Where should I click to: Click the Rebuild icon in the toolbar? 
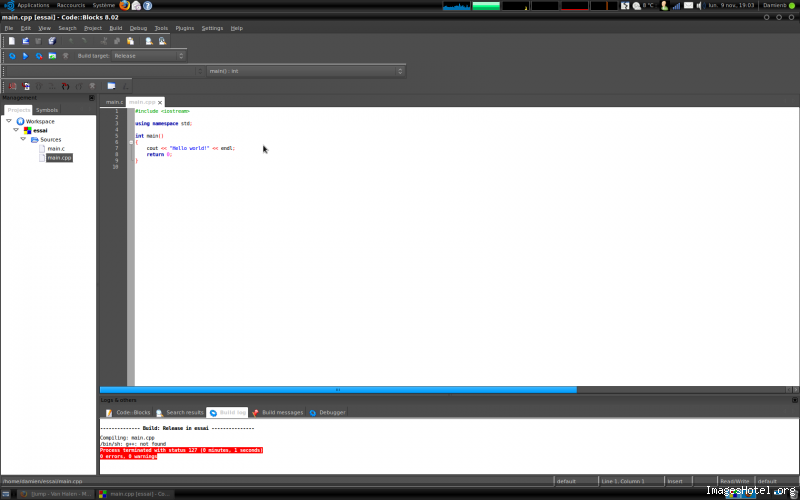(x=52, y=56)
